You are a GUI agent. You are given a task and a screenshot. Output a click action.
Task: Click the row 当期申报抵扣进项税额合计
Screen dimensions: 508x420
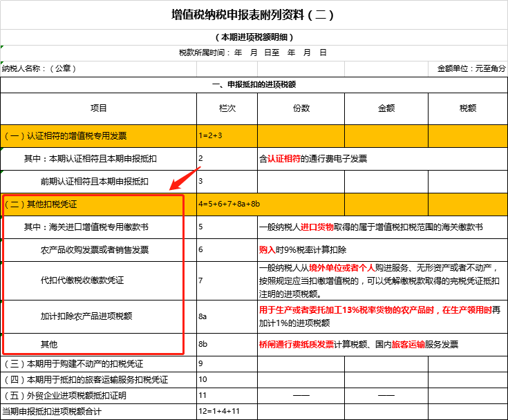[98, 412]
